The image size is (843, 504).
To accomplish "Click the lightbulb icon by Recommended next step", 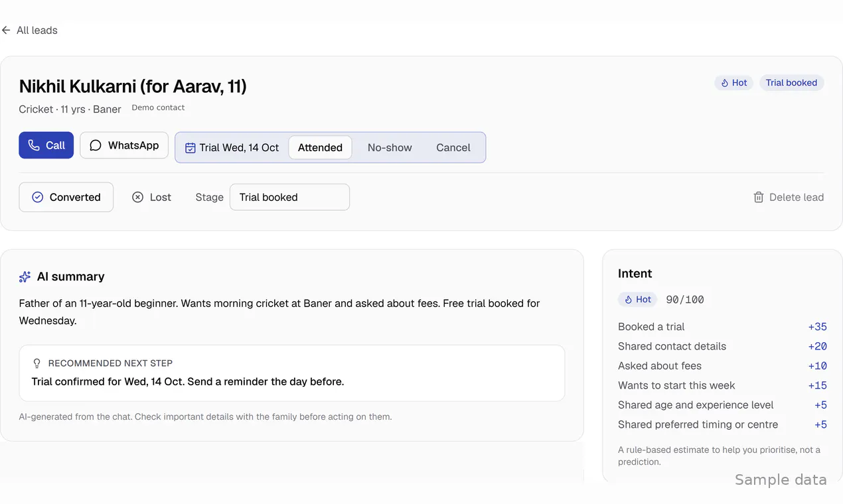I will tap(37, 363).
